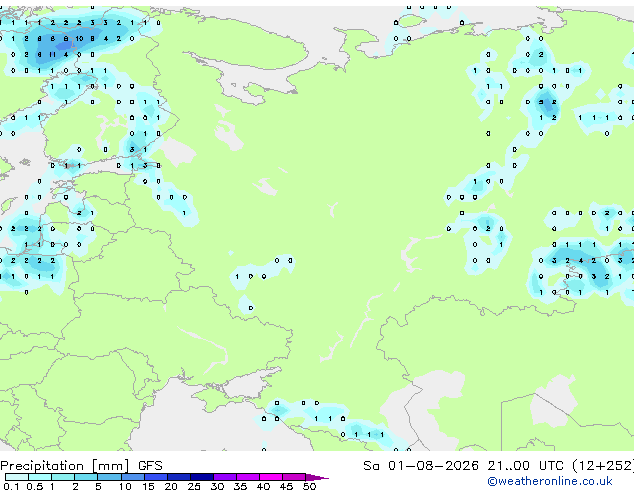Viewport: 634px width, 490px height.
Task: Choose legend swatch between 20 and 25
Action: coord(179,477)
